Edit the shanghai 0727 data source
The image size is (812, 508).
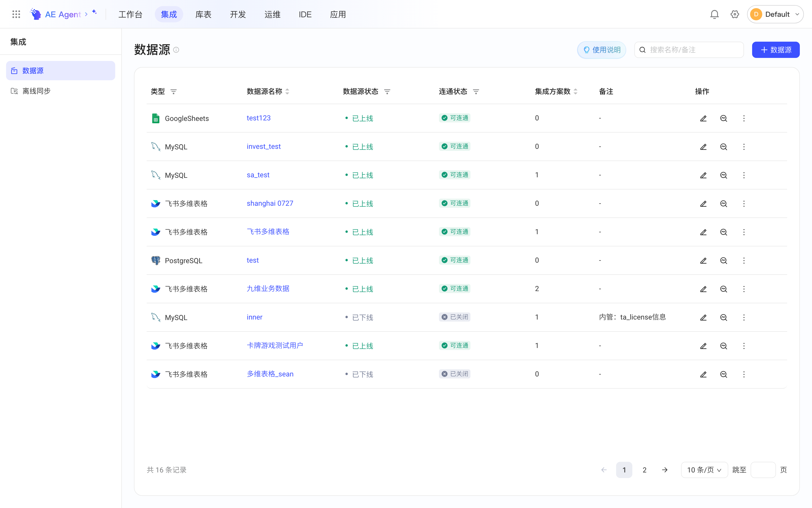703,204
